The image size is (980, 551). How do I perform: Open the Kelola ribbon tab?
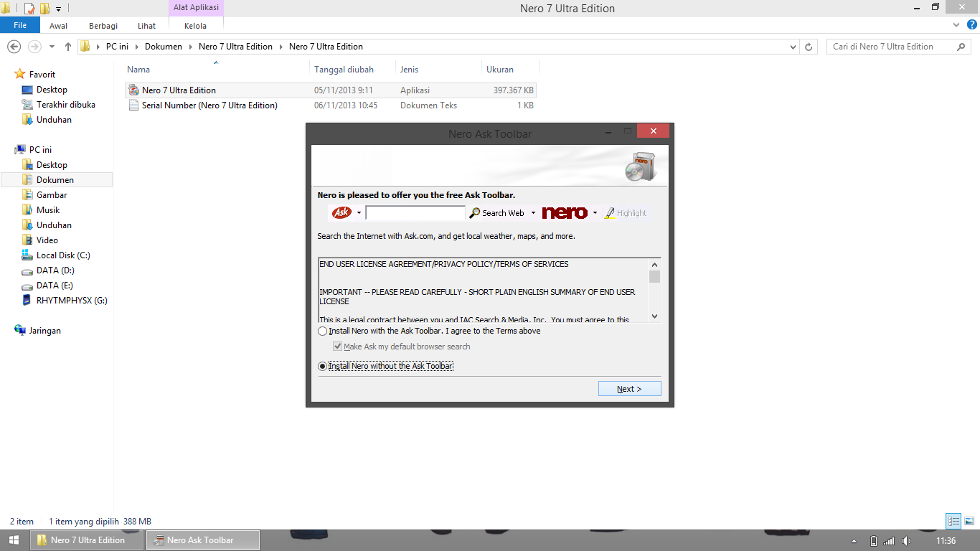[195, 26]
